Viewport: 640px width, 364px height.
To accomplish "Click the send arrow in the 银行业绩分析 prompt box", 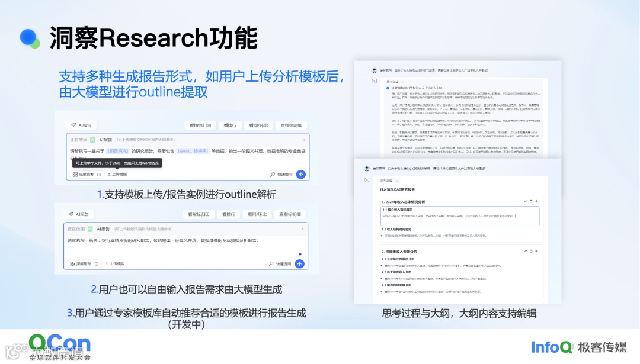I will [x=300, y=264].
